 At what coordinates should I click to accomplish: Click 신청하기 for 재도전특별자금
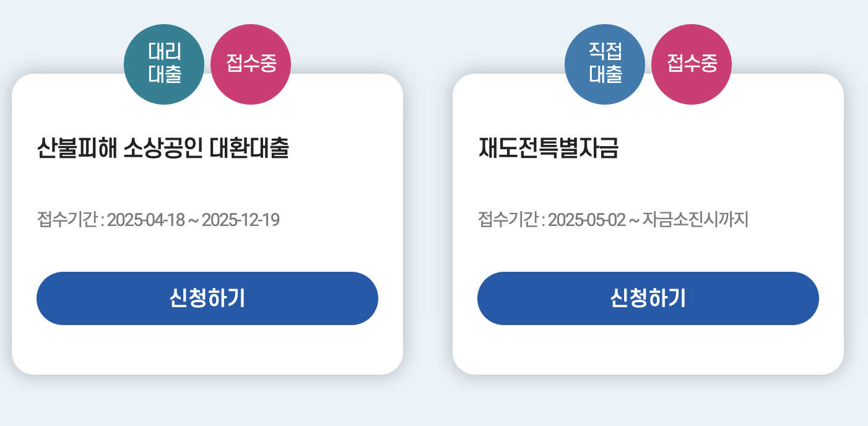tap(648, 298)
